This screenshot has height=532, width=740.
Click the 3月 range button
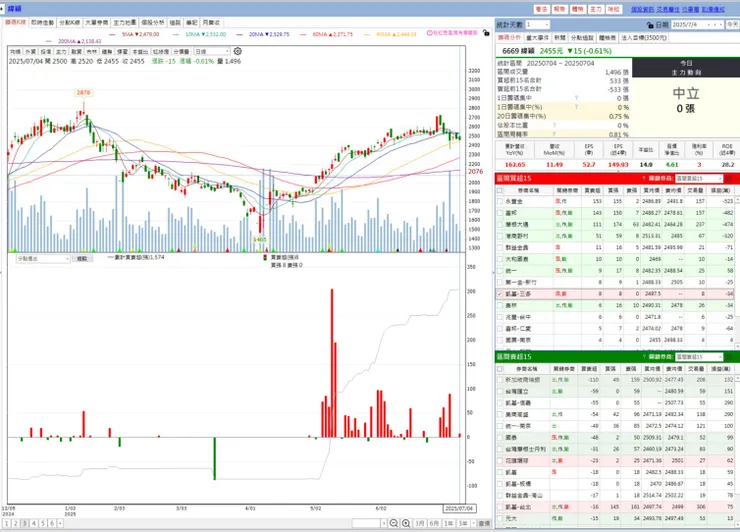click(x=420, y=523)
